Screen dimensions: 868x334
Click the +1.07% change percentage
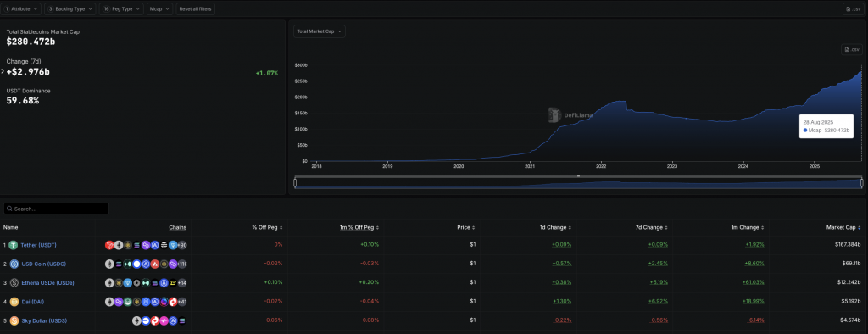pyautogui.click(x=267, y=73)
